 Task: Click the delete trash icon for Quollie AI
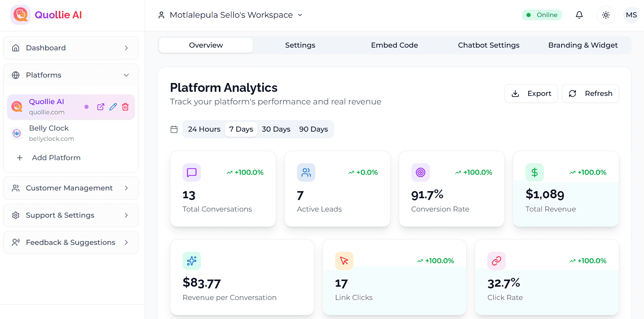(x=125, y=106)
